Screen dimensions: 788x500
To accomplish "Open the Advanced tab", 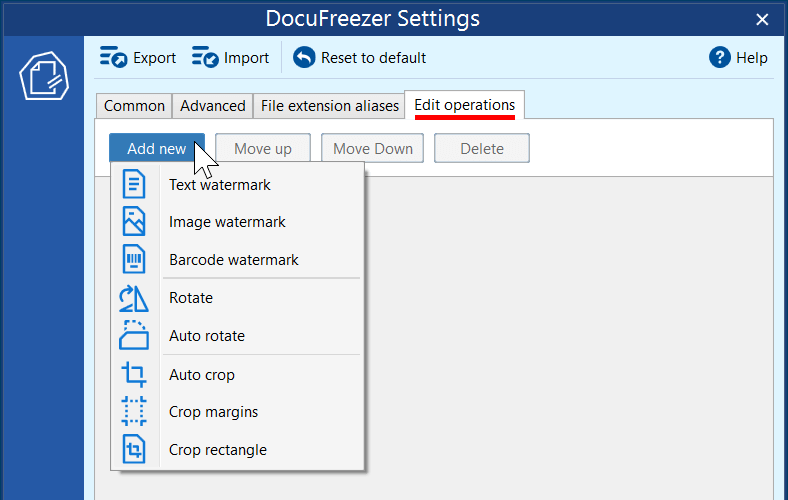I will point(213,106).
